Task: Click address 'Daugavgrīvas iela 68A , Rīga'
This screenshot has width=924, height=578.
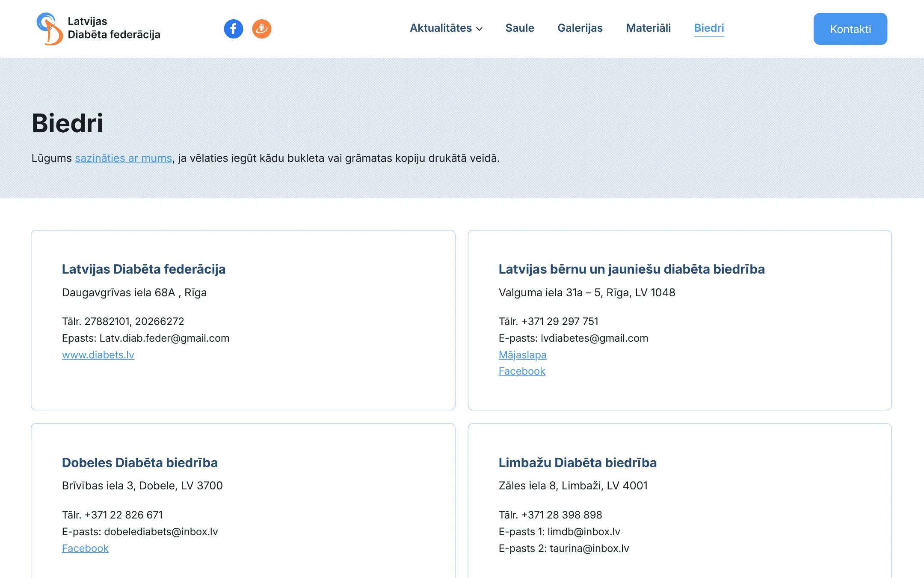Action: click(134, 293)
